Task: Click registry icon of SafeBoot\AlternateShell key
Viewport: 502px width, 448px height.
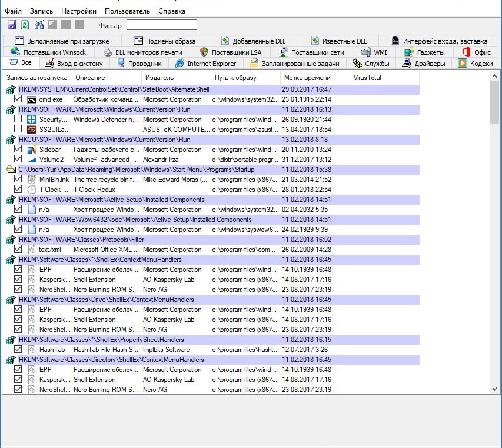Action: (x=11, y=89)
